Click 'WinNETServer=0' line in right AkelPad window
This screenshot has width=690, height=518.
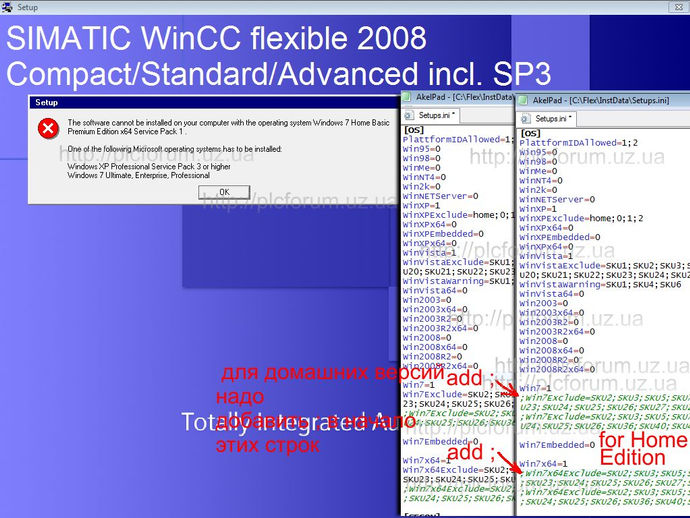[557, 199]
